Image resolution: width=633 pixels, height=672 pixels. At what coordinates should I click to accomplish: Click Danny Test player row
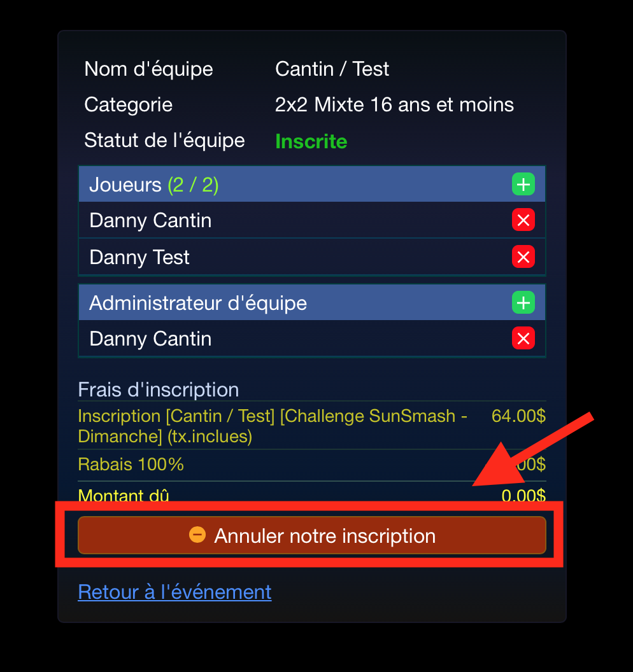tap(312, 256)
